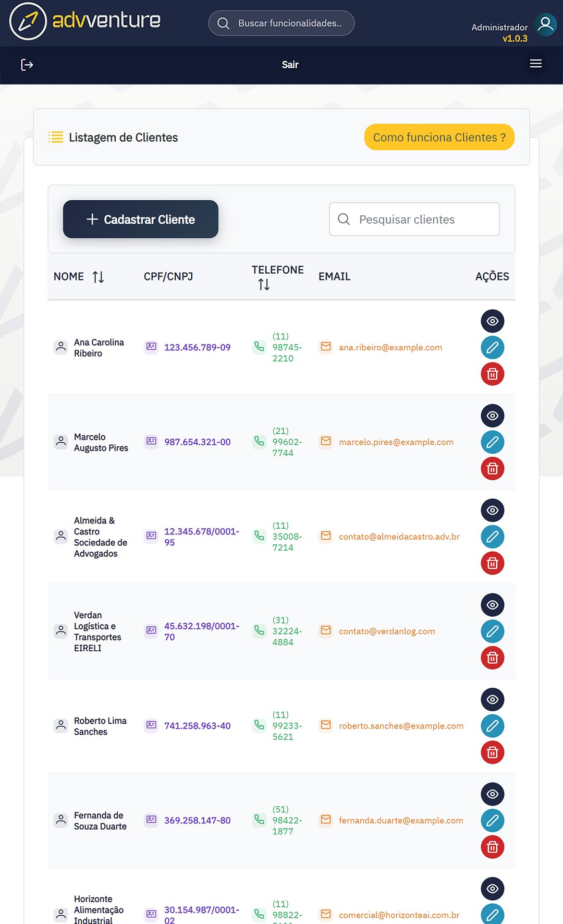Click the logout arrow icon beside Sair
Image resolution: width=563 pixels, height=924 pixels.
(x=27, y=65)
